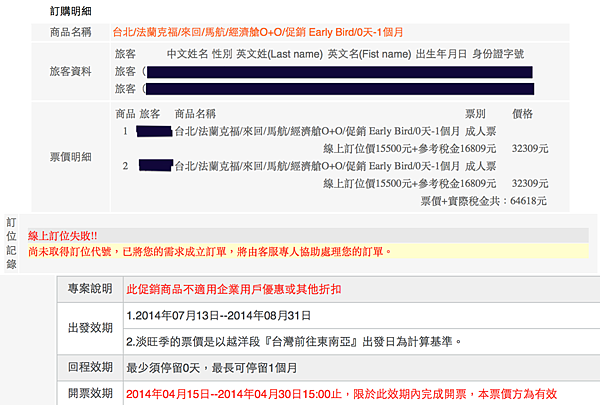This screenshot has height=405, width=600.
Task: Click the 商品名稱 label cell
Action: [x=70, y=32]
